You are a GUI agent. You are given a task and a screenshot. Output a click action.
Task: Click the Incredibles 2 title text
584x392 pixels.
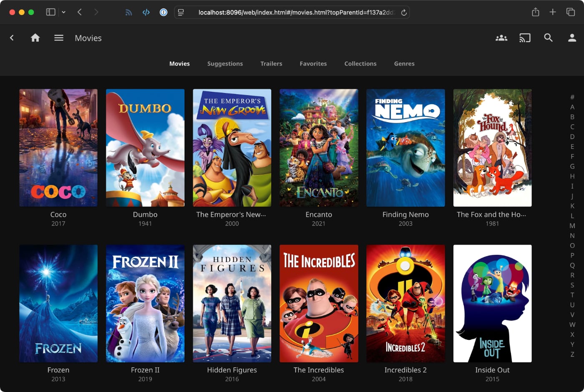click(x=405, y=370)
